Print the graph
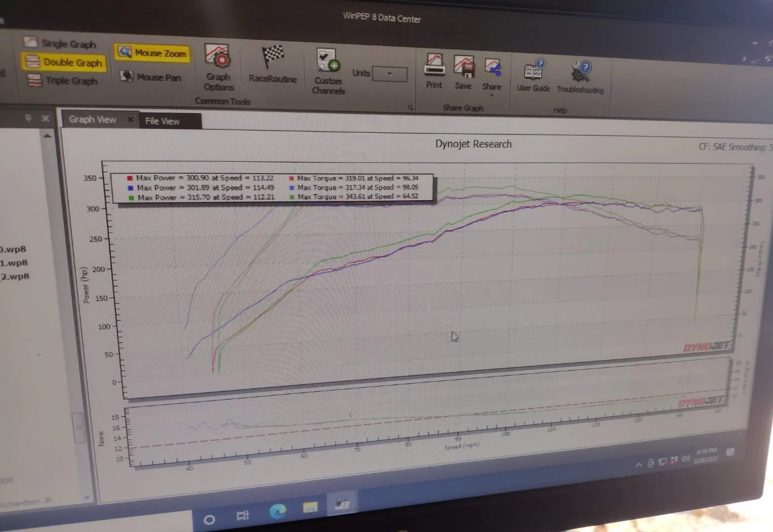The width and height of the screenshot is (773, 532). pos(434,71)
